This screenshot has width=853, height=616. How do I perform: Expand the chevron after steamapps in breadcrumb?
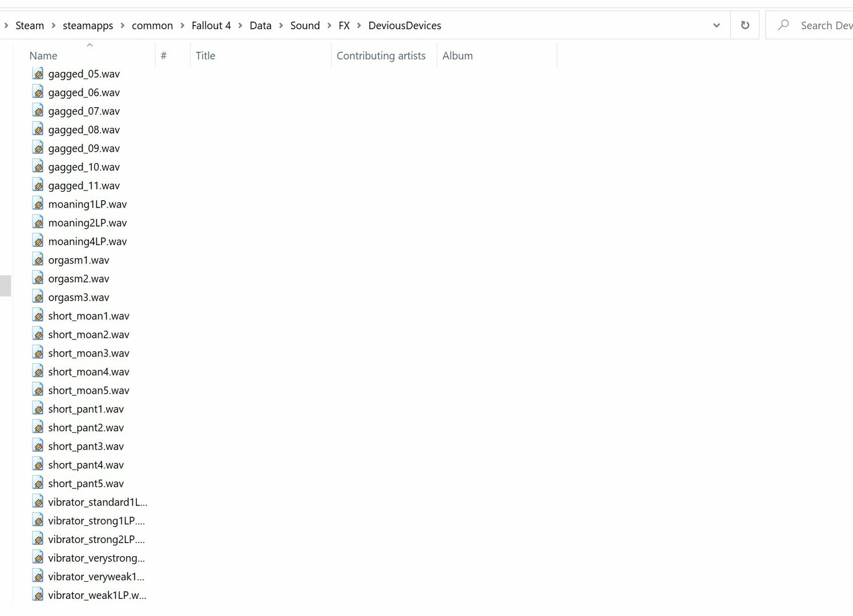click(122, 26)
